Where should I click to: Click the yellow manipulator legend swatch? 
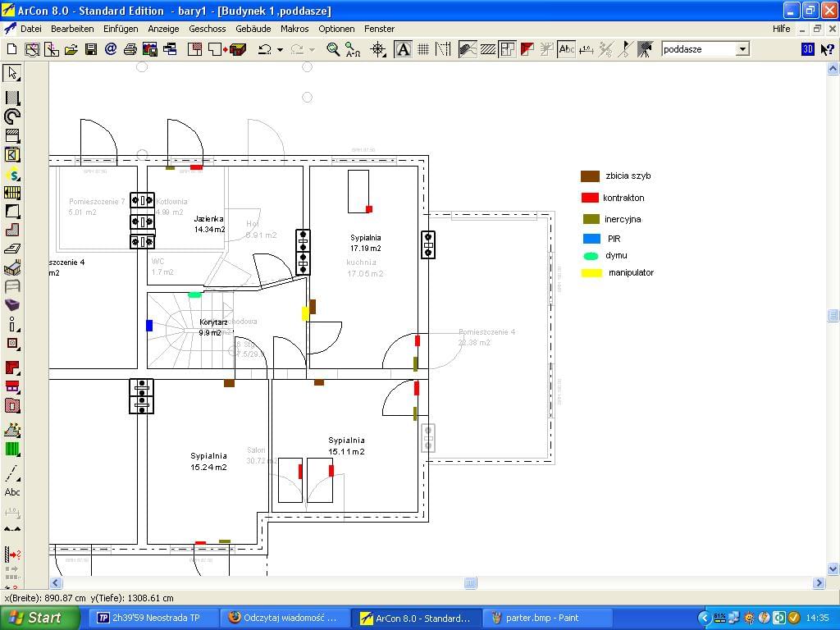(x=591, y=272)
